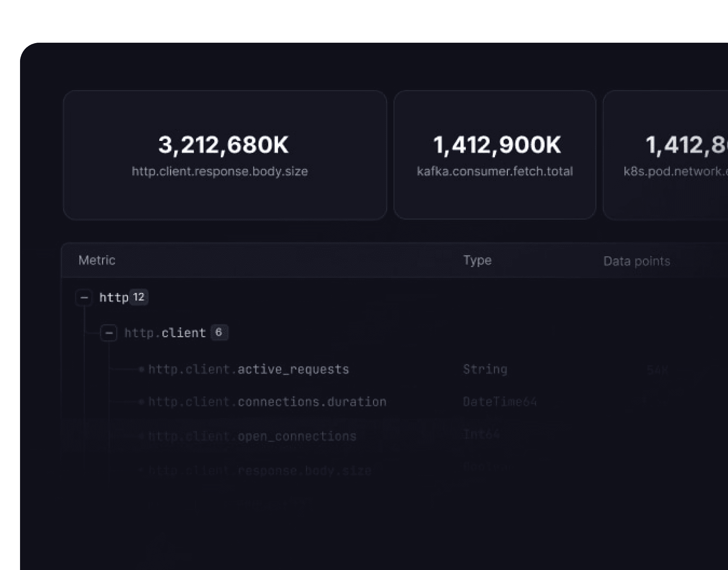Click the dot icon beside http.client.connections.duration
Image resolution: width=728 pixels, height=570 pixels.
[142, 402]
